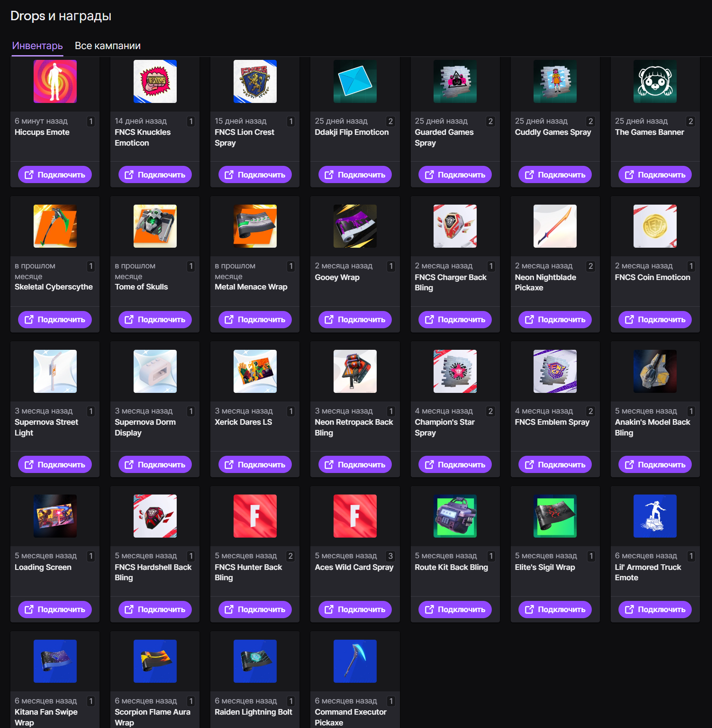This screenshot has width=712, height=728.
Task: Open the FNCS Coin Emoticon icon
Action: coord(655,226)
